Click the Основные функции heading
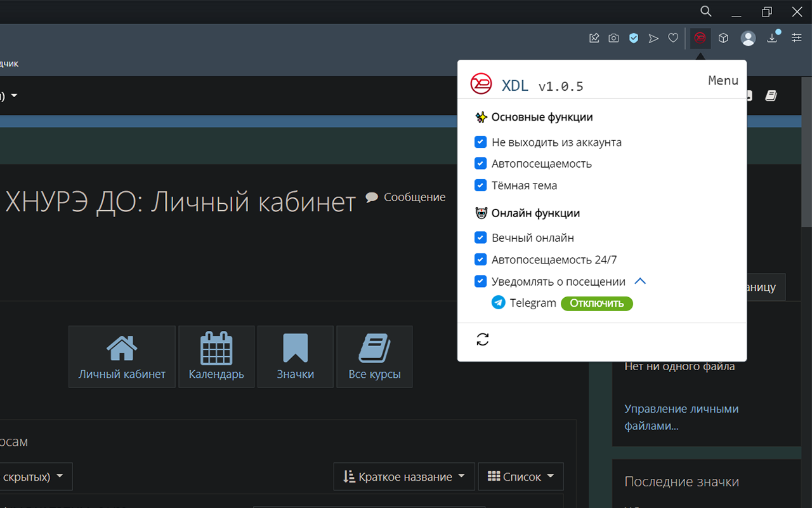The width and height of the screenshot is (812, 508). (x=542, y=117)
